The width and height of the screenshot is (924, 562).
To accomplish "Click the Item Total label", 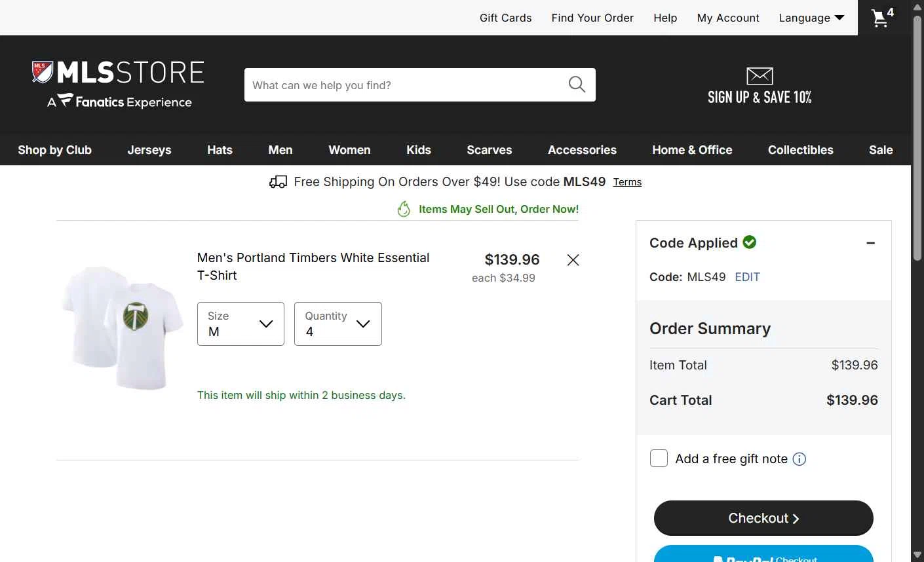I will point(678,365).
